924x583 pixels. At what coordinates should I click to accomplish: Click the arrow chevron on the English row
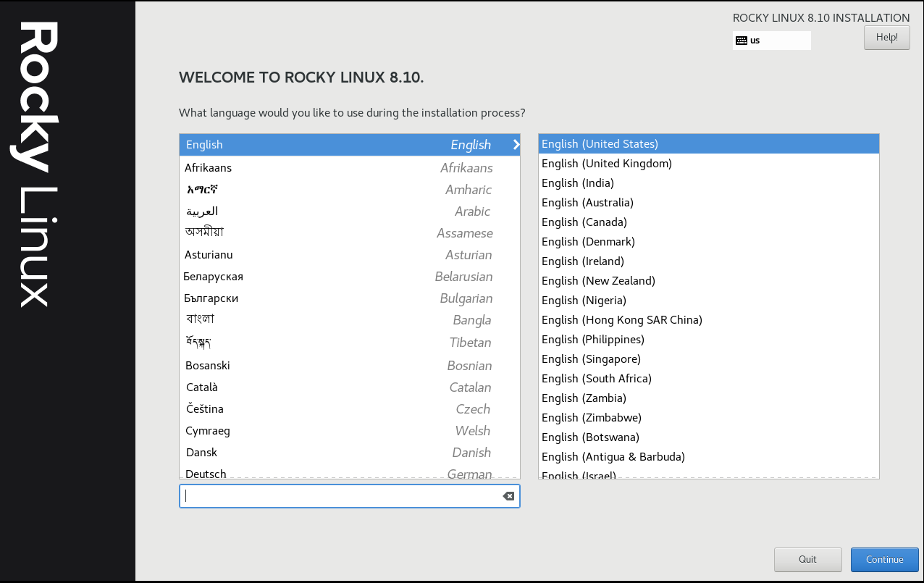point(516,145)
